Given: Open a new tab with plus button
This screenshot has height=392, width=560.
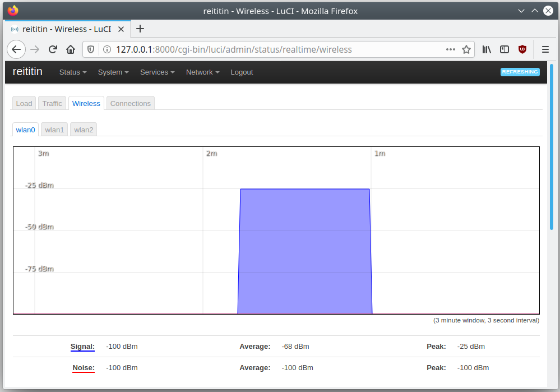Looking at the screenshot, I should click(x=140, y=29).
